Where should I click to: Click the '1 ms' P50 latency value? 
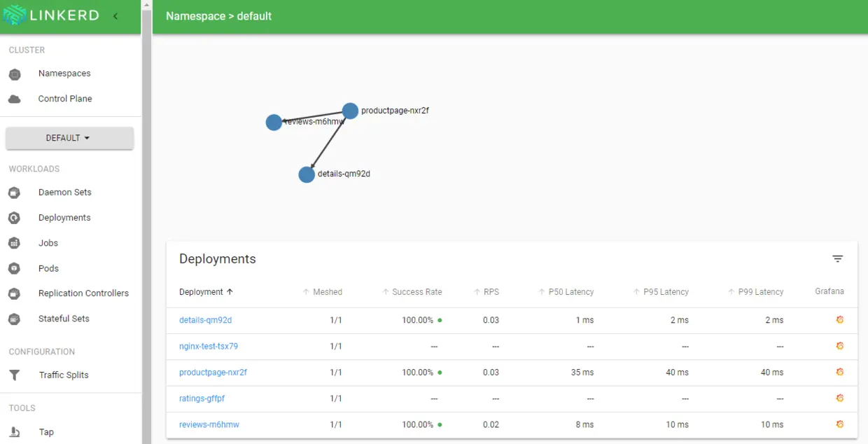pyautogui.click(x=584, y=320)
